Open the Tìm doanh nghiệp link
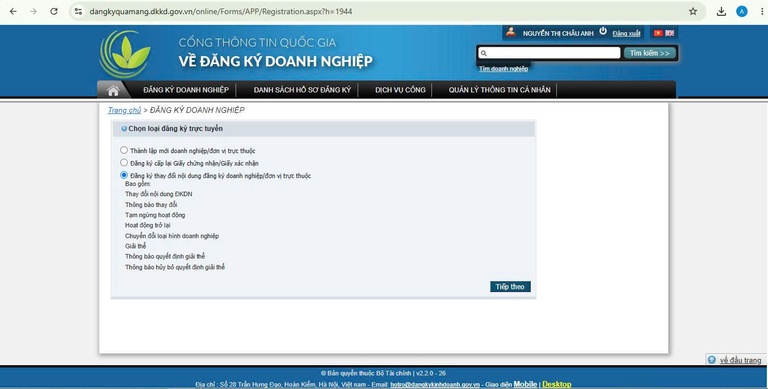The height and width of the screenshot is (389, 768). [x=503, y=69]
